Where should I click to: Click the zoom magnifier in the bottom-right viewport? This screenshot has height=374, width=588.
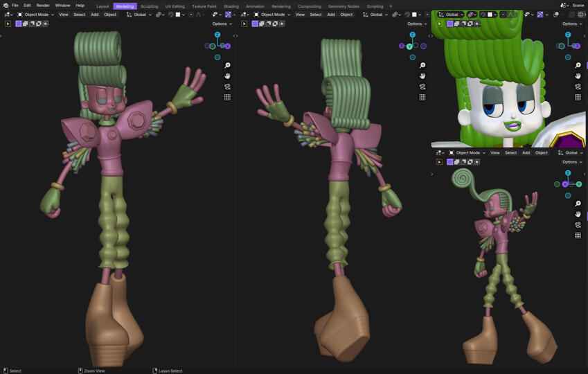pos(578,204)
